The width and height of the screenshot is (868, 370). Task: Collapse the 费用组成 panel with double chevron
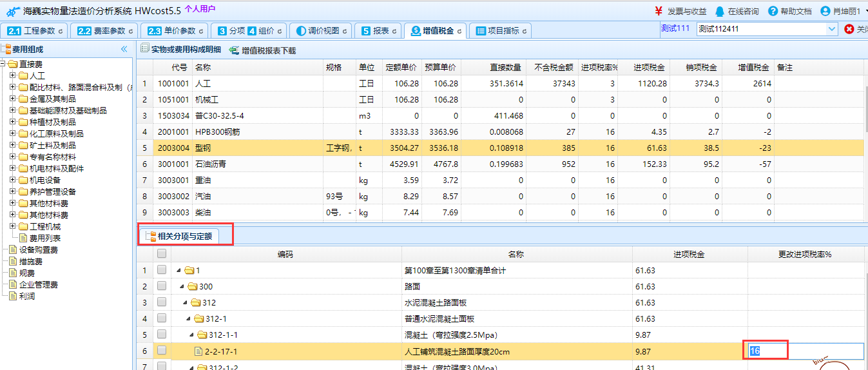[x=124, y=49]
